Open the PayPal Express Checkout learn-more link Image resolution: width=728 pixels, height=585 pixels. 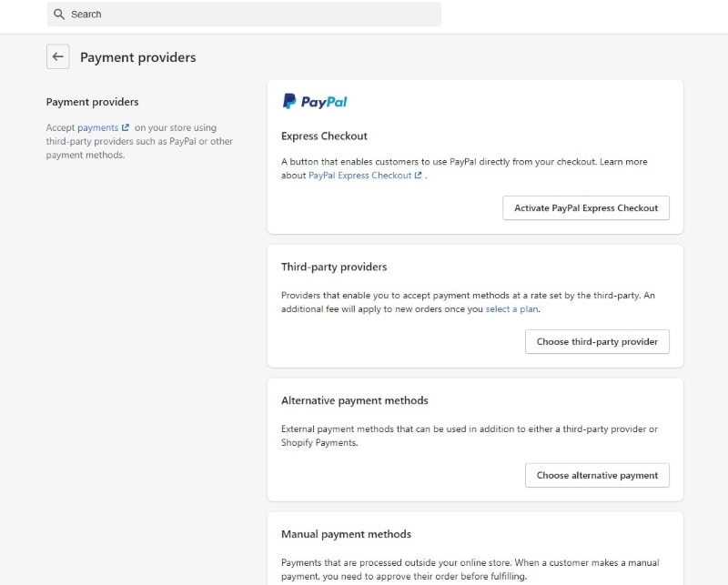359,176
